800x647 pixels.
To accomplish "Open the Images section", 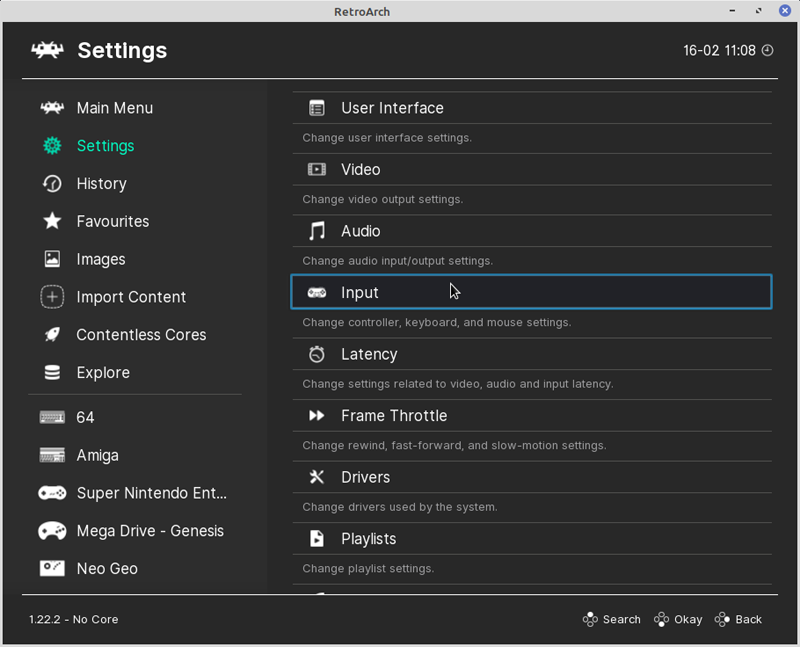I will click(101, 259).
